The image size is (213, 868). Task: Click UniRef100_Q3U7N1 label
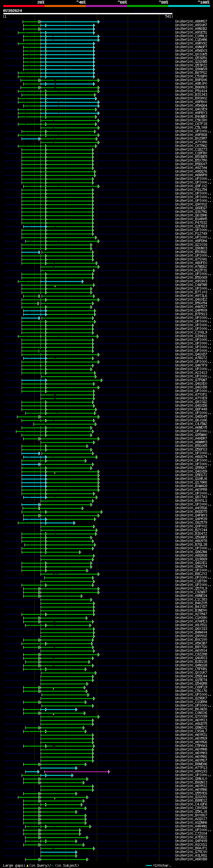pos(191,212)
